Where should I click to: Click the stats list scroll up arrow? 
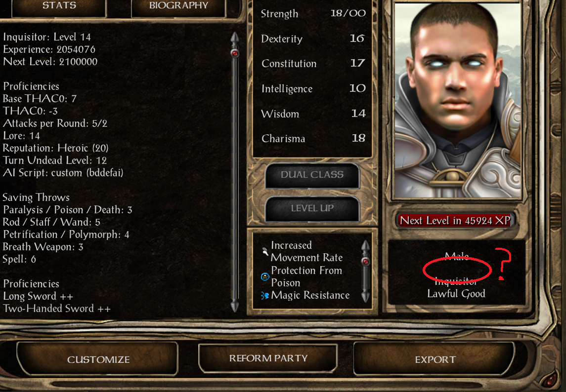tap(235, 38)
